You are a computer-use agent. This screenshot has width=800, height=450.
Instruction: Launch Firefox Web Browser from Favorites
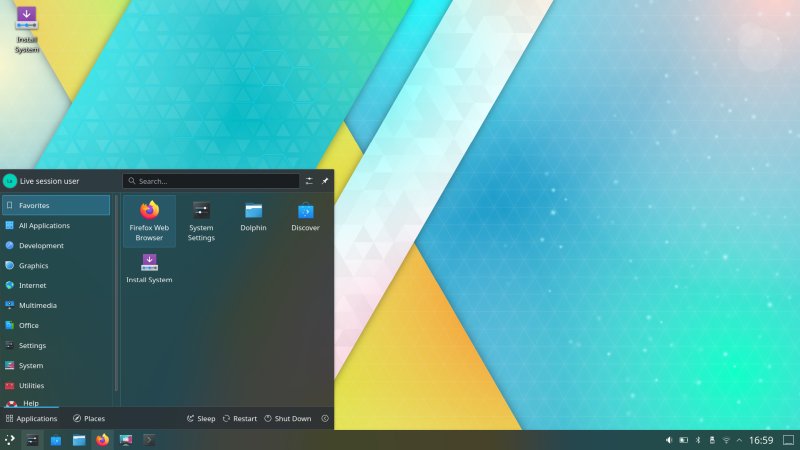click(149, 221)
